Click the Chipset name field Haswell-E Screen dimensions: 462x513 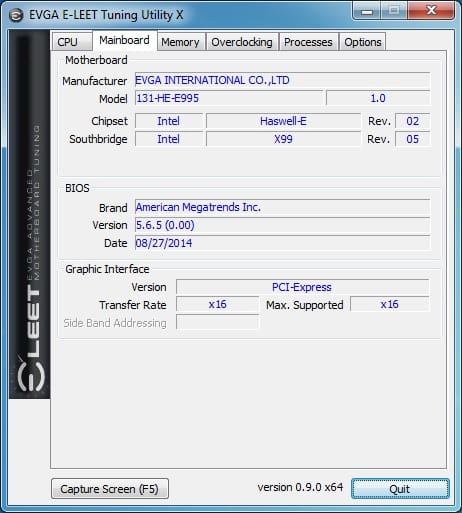tap(283, 121)
